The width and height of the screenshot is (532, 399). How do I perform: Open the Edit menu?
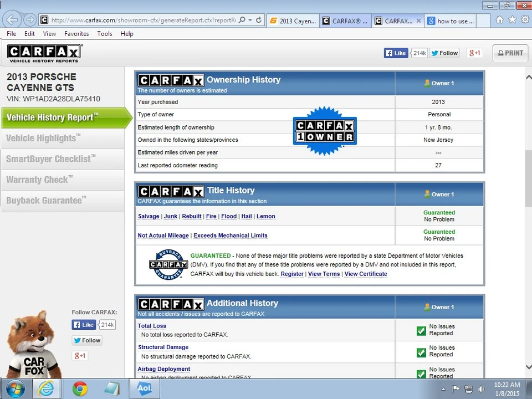(x=29, y=34)
